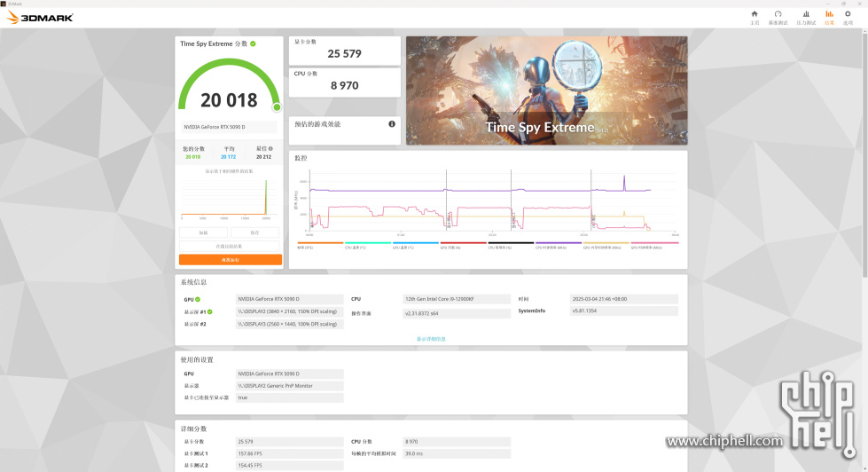Click the average score 20 172
This screenshot has width=868, height=472.
tap(229, 157)
